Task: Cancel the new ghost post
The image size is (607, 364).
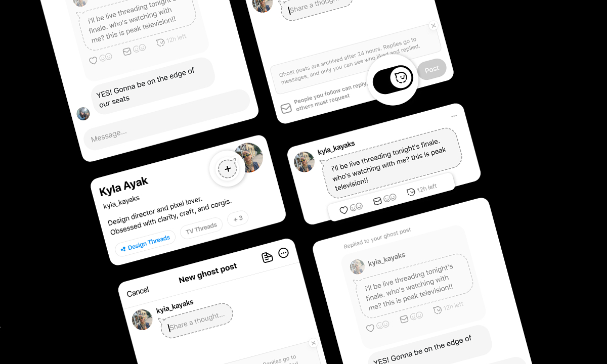Action: [138, 292]
